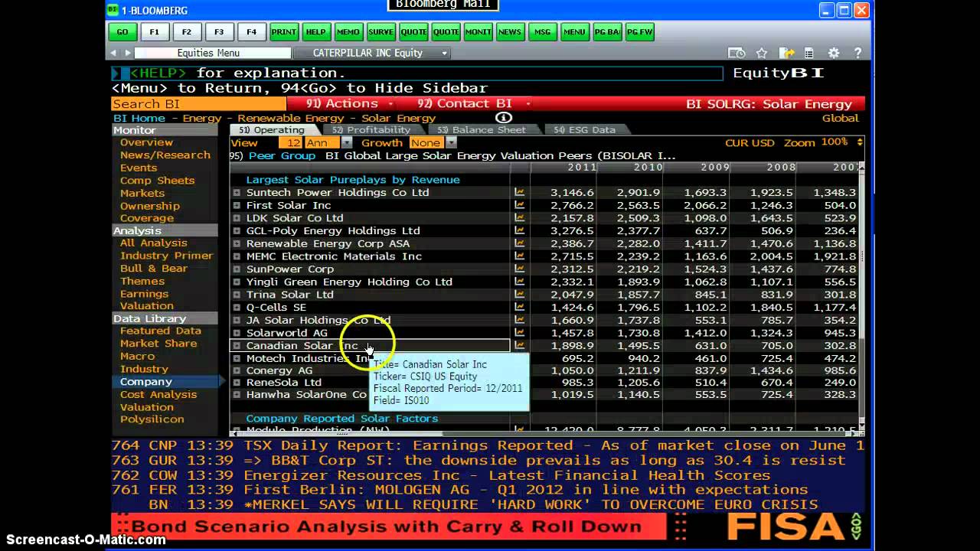Screen dimensions: 980x551
Task: Open the SunPower Corp chart icon
Action: [519, 269]
